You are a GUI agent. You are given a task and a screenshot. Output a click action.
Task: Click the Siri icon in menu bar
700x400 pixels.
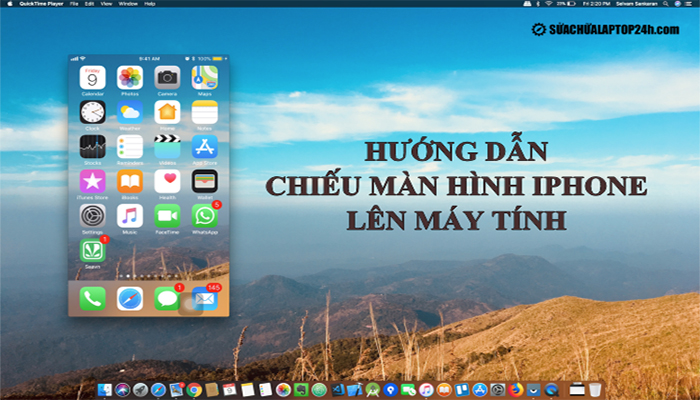point(677,4)
